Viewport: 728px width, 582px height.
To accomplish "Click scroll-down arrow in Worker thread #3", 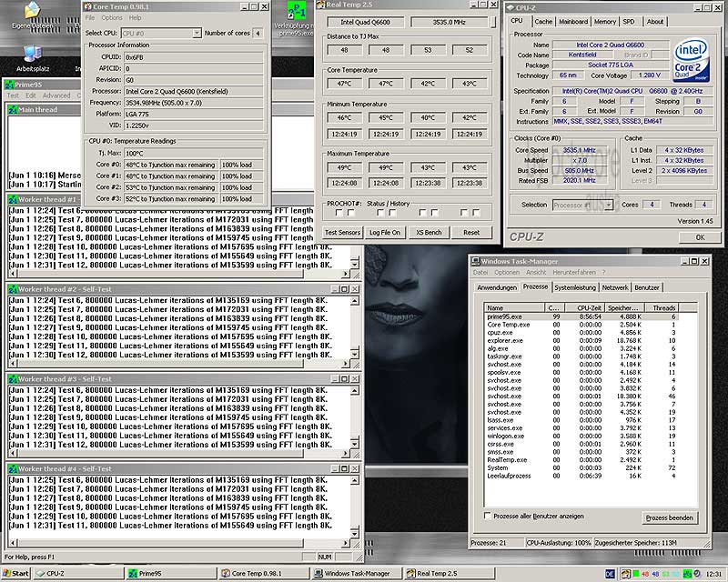I will pos(354,443).
